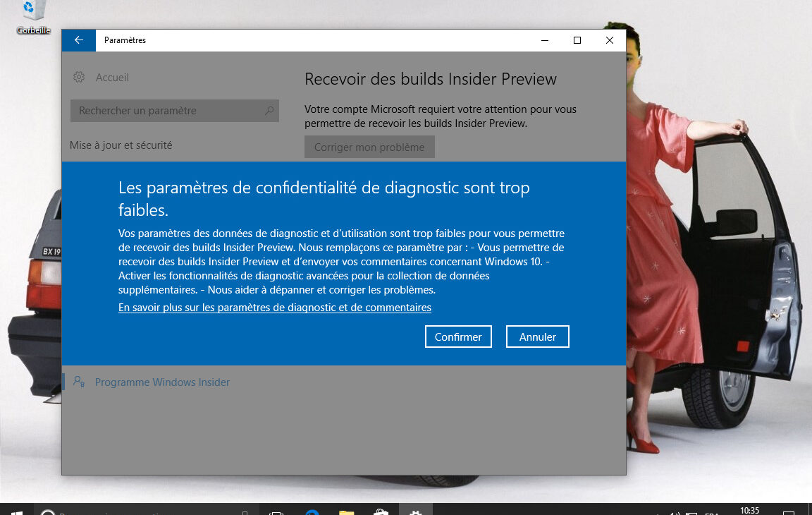Click the Annuler button

coord(537,337)
